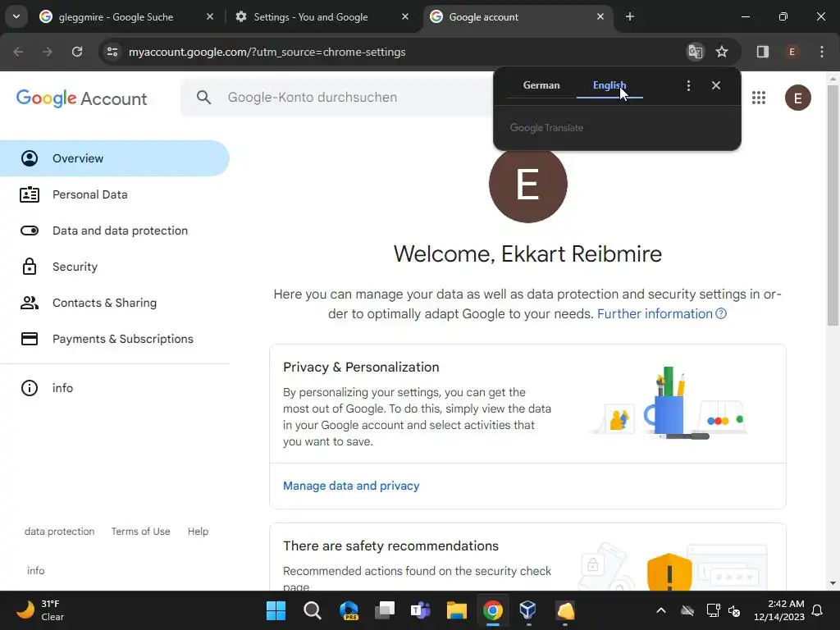Screen dimensions: 840x630
Task: Close the Settings - You and Google tab
Action: click(405, 16)
